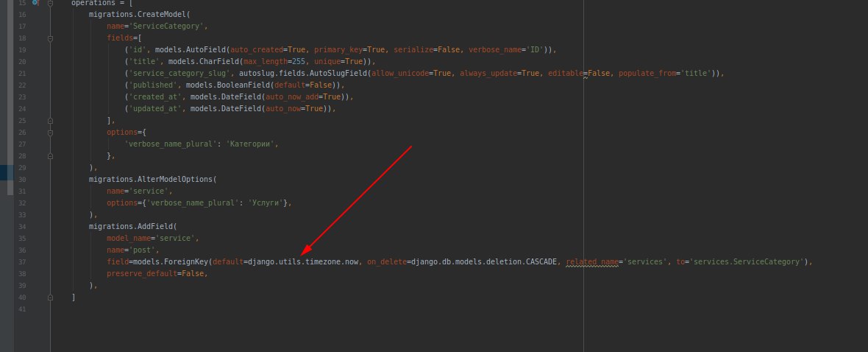
Task: Click the fields closing fold marker on line 25
Action: click(50, 121)
